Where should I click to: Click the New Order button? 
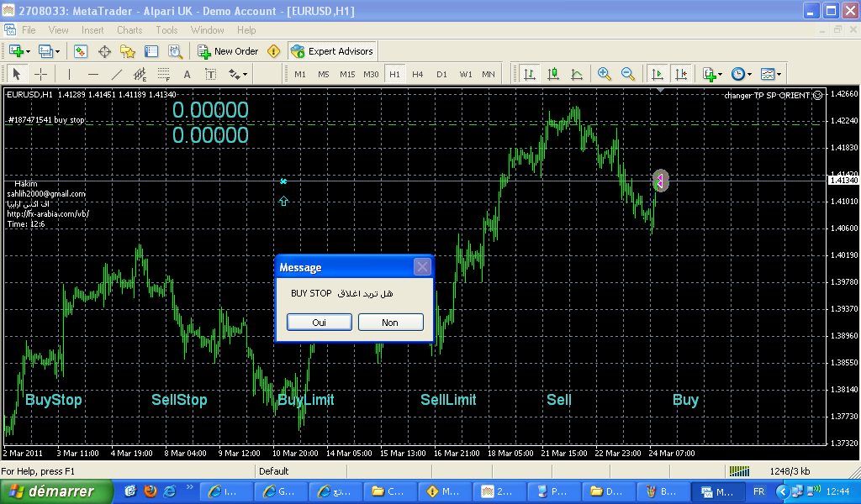tap(228, 51)
